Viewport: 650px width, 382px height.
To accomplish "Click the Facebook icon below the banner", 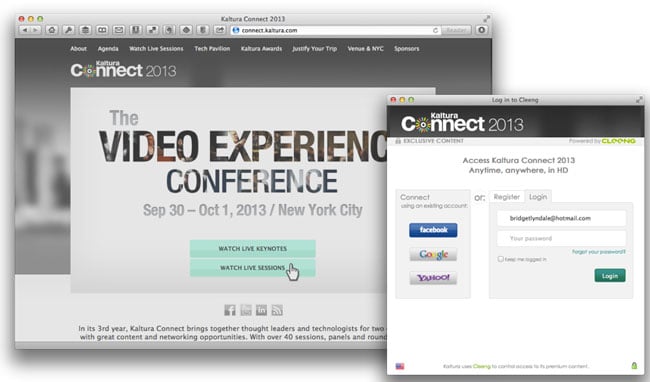I will tap(230, 310).
